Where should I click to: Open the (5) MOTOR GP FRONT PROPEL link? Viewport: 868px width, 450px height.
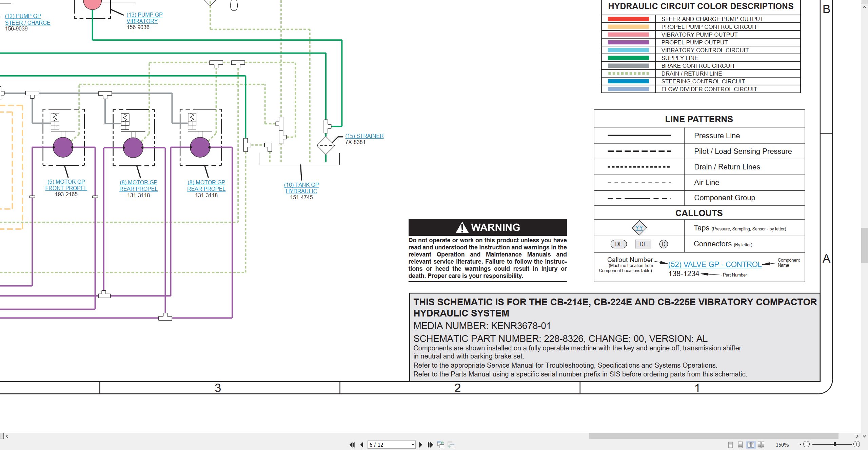(66, 185)
